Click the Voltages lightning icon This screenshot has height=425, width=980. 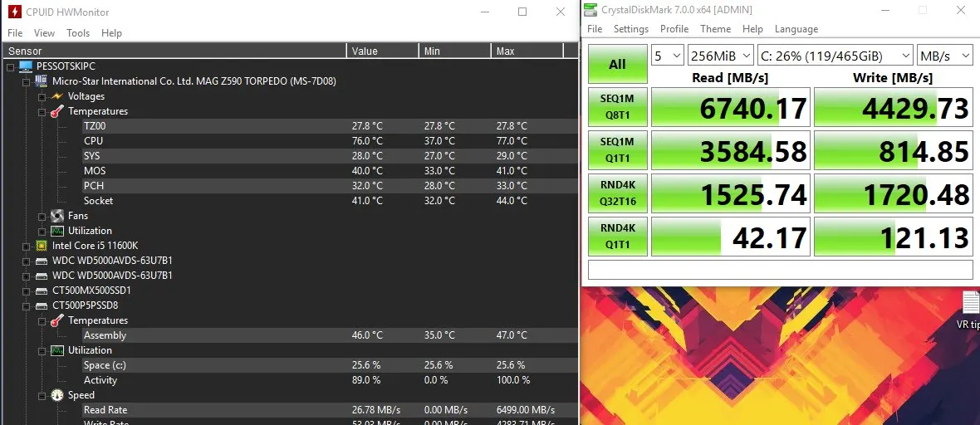coord(56,96)
